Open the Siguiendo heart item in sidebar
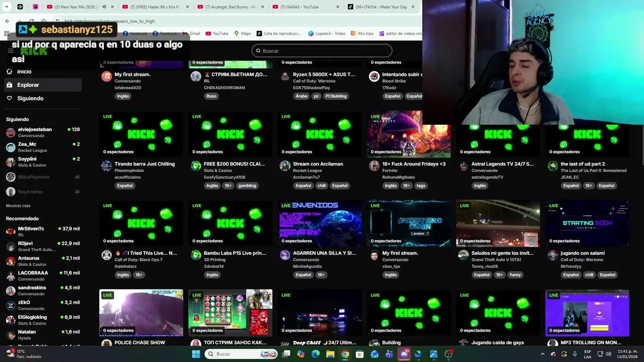This screenshot has height=362, width=644. [9, 98]
